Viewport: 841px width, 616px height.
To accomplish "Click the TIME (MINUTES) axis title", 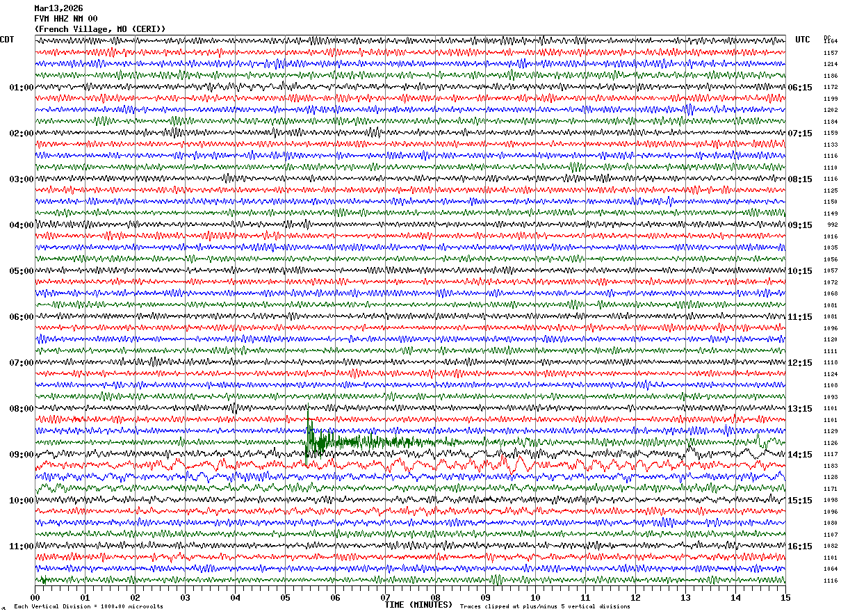I will click(x=418, y=605).
